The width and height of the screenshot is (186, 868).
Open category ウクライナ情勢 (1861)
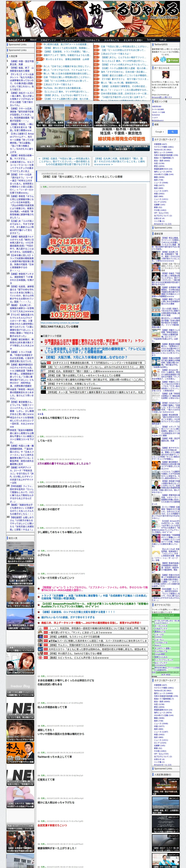pyautogui.click(x=164, y=147)
